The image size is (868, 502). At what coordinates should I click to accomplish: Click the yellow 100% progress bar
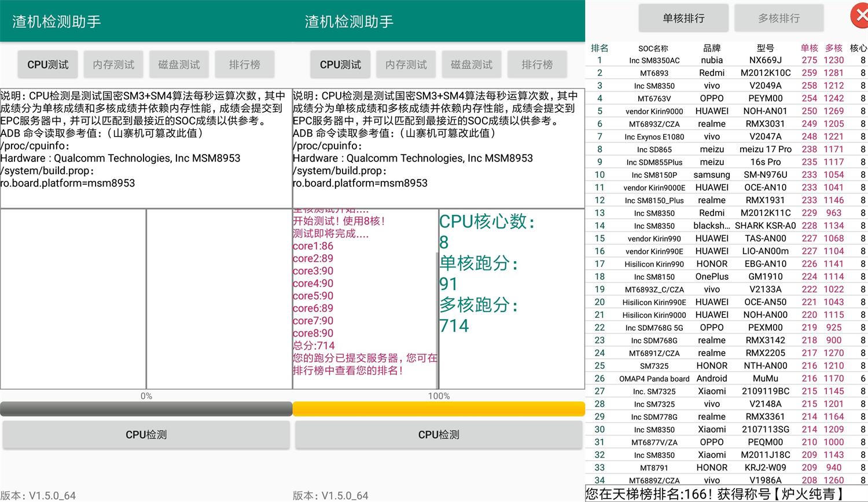click(439, 409)
